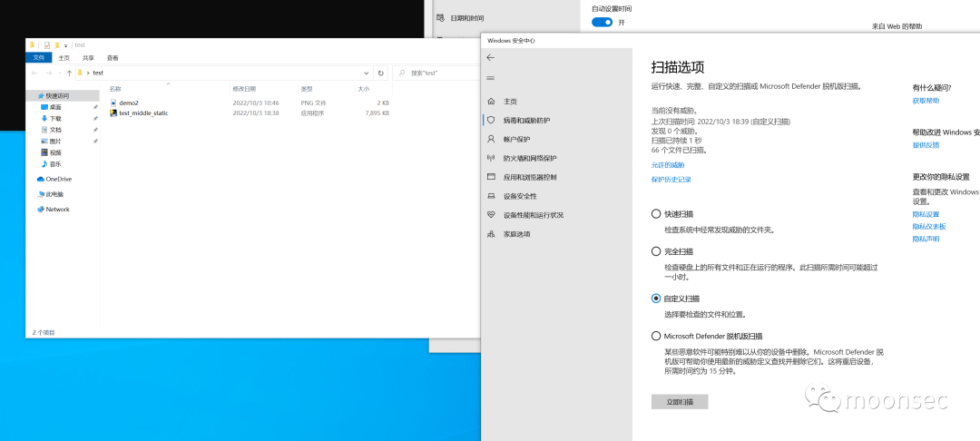Click the laptop icon for 设备安全性
Viewport: 980px width, 441px height.
point(491,196)
